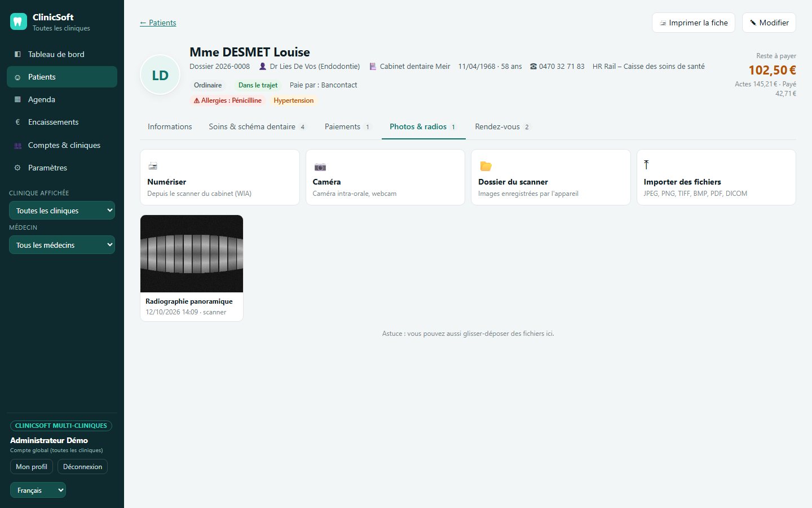Click the Dossier 2026-0008 text
The image size is (812, 508).
pyautogui.click(x=219, y=67)
